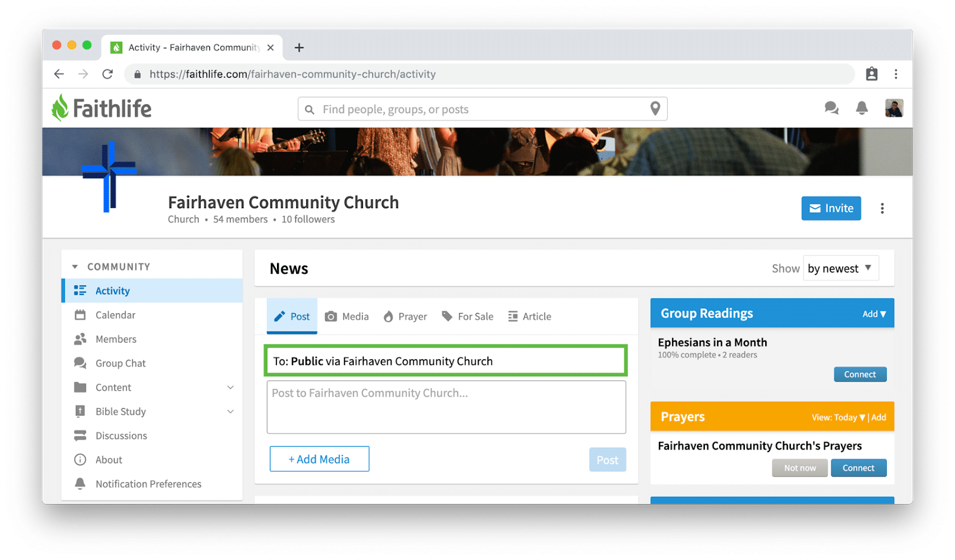Expand the Content submenu chevron
The width and height of the screenshot is (955, 560).
(230, 387)
